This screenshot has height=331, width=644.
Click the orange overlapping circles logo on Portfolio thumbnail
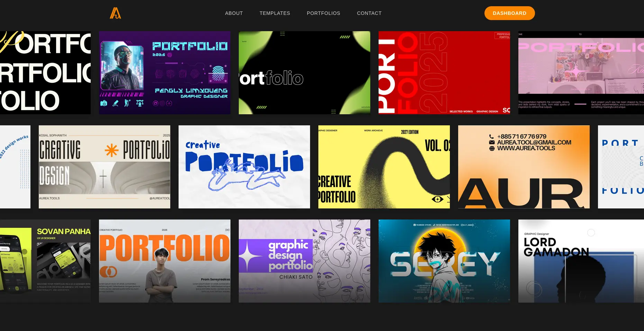[x=108, y=272]
